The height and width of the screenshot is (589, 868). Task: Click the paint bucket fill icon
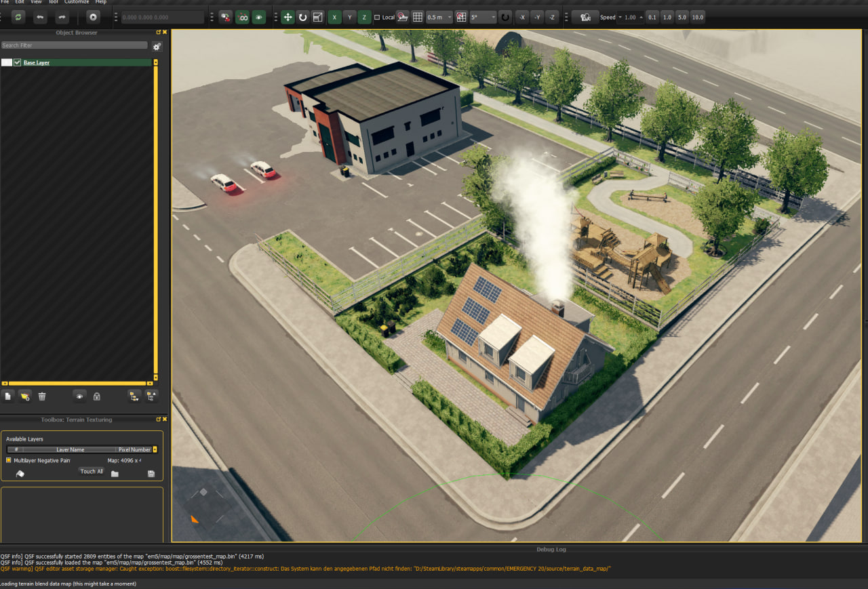pos(20,474)
